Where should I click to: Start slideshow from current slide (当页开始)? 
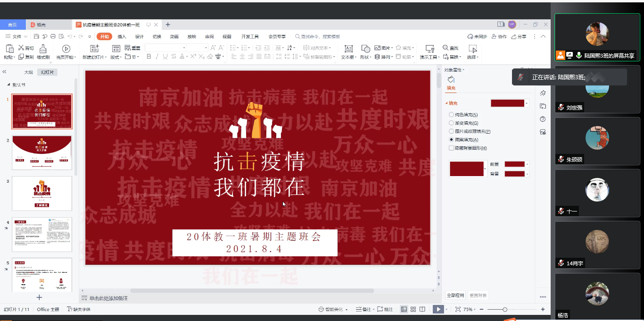pyautogui.click(x=66, y=49)
